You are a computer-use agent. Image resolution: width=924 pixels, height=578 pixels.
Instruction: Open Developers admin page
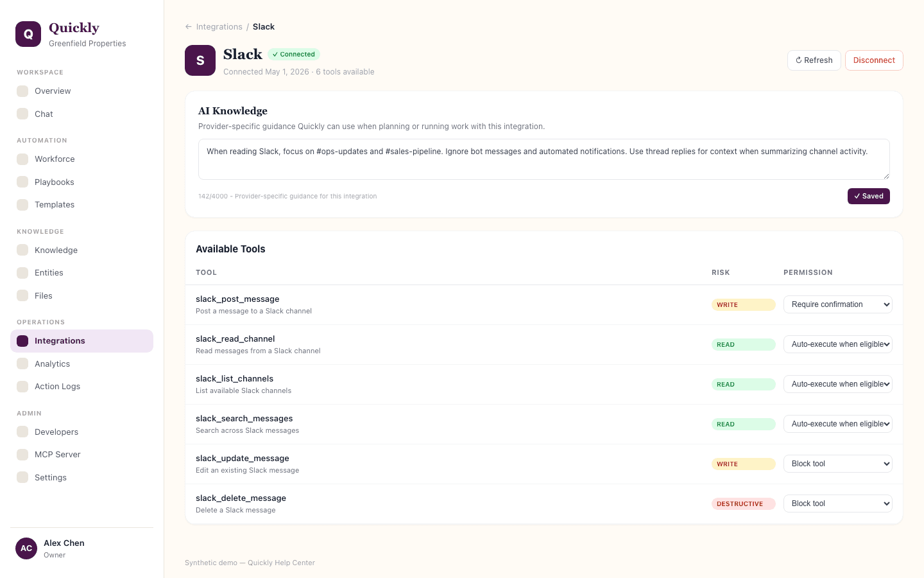pos(81,432)
